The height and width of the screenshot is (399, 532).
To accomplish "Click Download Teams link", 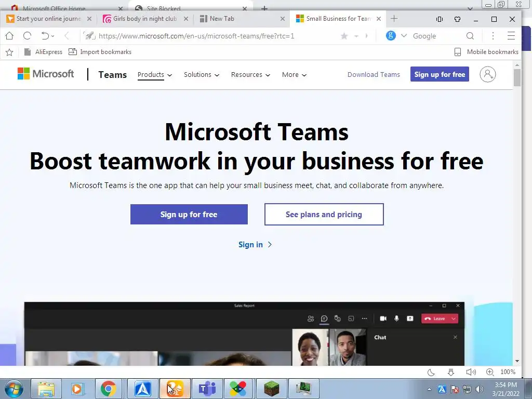I will tap(374, 75).
